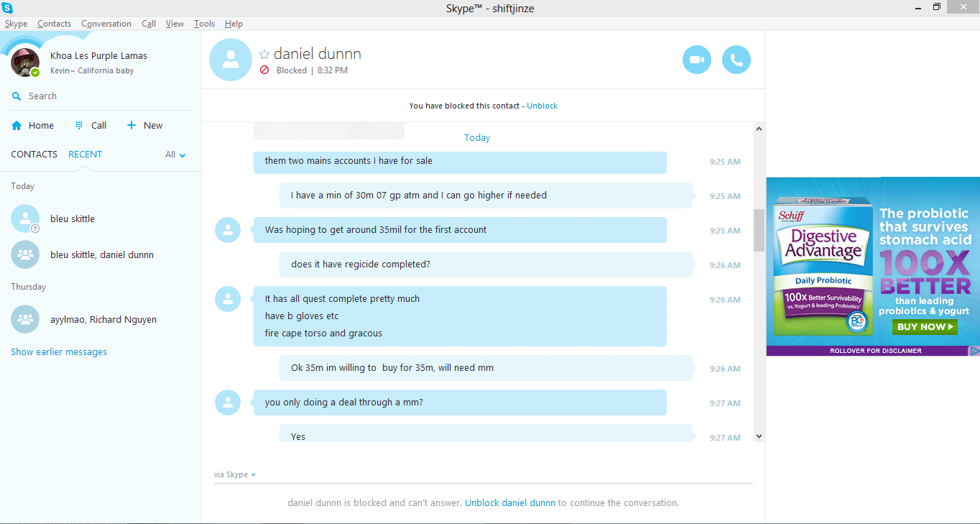Screen dimensions: 980x524
Task: Click Show earlier messages
Action: tap(59, 352)
